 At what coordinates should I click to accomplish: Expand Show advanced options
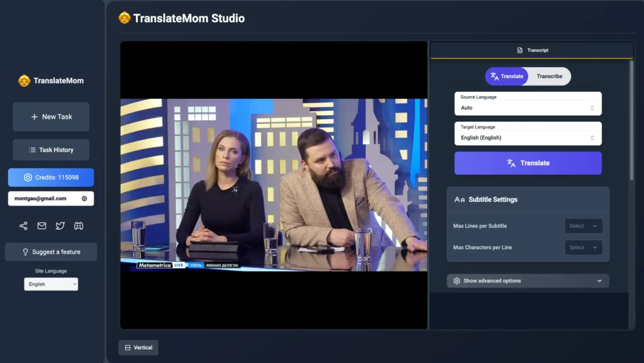(x=528, y=281)
